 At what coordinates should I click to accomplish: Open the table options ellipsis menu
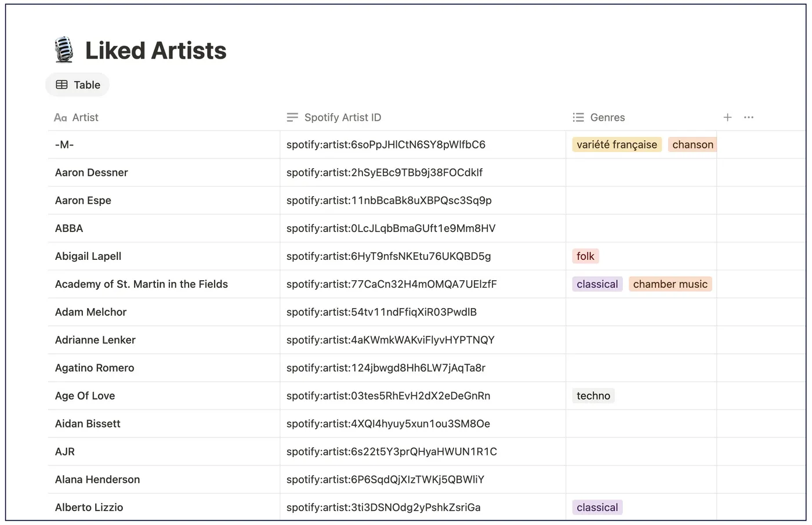(749, 117)
